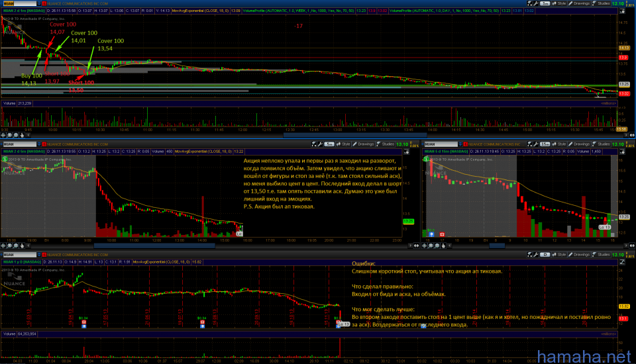Click NUAN symbol field in 5m chart
The width and height of the screenshot is (636, 364).
tap(19, 144)
